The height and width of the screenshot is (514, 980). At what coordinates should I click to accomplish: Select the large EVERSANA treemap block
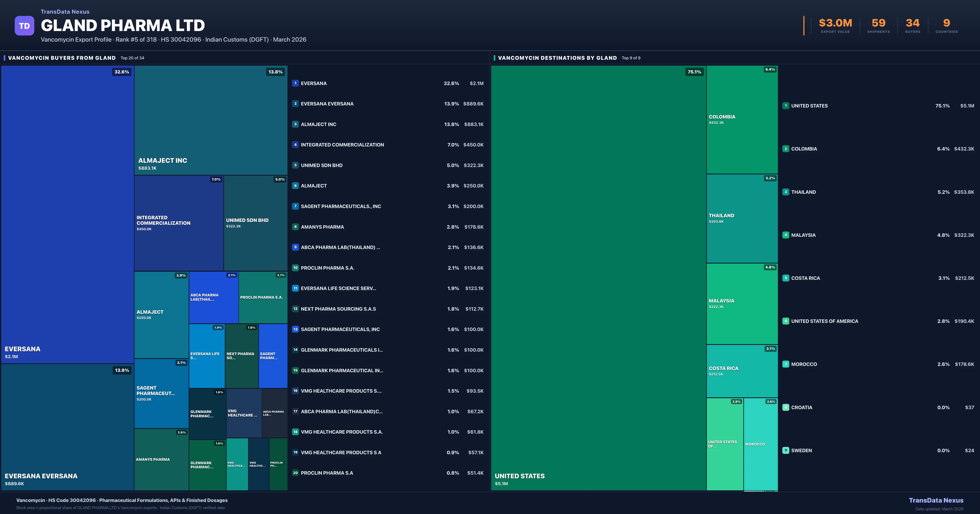point(67,214)
